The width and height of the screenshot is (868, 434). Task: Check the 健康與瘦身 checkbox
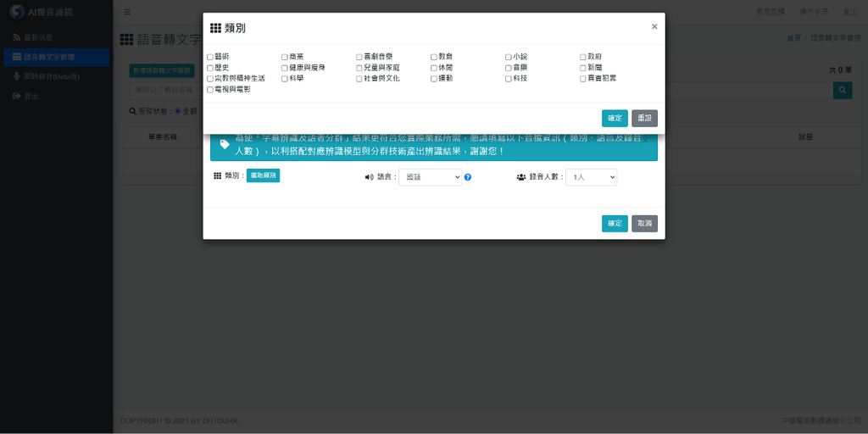click(x=285, y=68)
